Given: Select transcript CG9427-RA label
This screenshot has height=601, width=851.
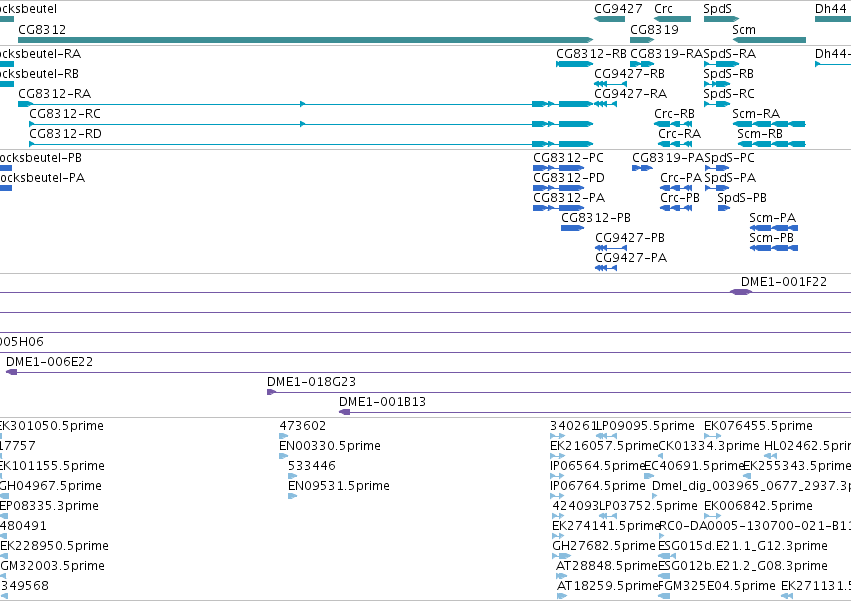Looking at the screenshot, I should click(631, 93).
